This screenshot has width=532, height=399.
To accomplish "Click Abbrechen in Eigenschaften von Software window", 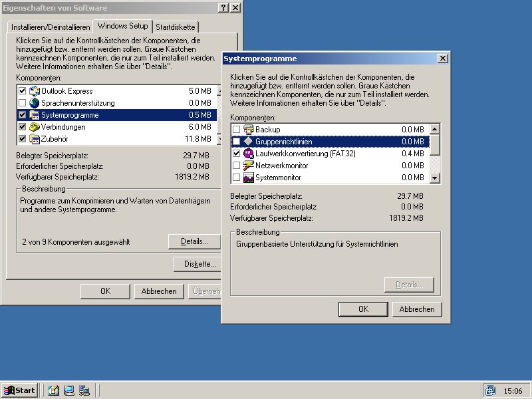I will [x=159, y=291].
